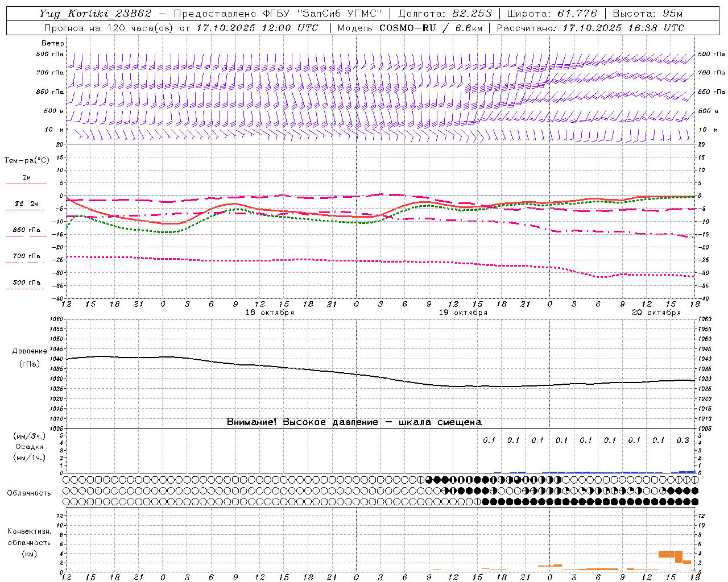The width and height of the screenshot is (728, 582).
Task: Click the Внимание! Высокое давление warning text
Action: pyautogui.click(x=354, y=422)
